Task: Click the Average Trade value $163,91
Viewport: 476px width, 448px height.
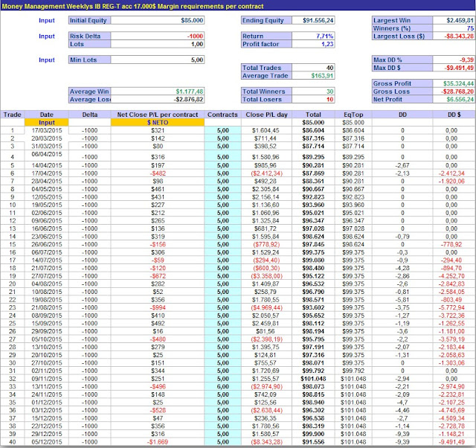Action: click(x=313, y=76)
